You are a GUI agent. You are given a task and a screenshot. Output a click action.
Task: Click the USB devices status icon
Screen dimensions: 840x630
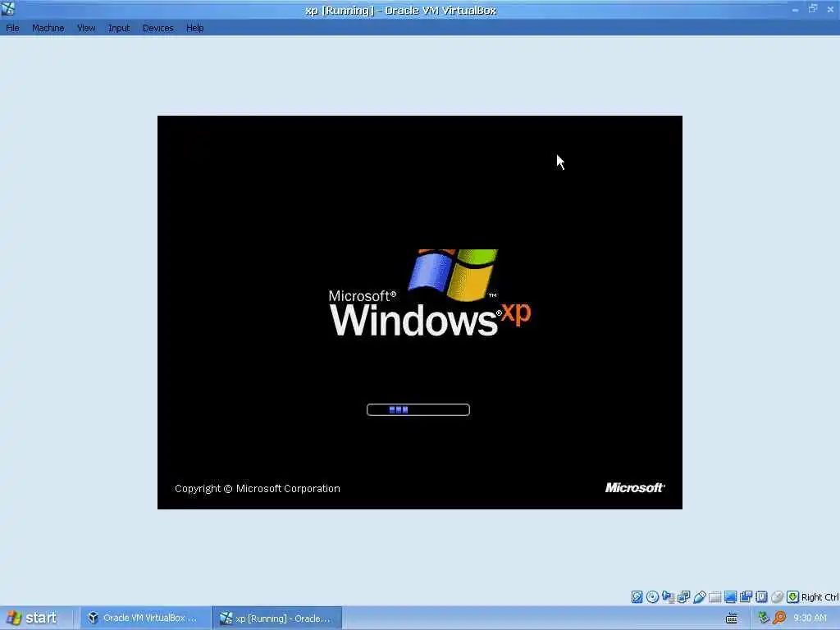[x=699, y=597]
